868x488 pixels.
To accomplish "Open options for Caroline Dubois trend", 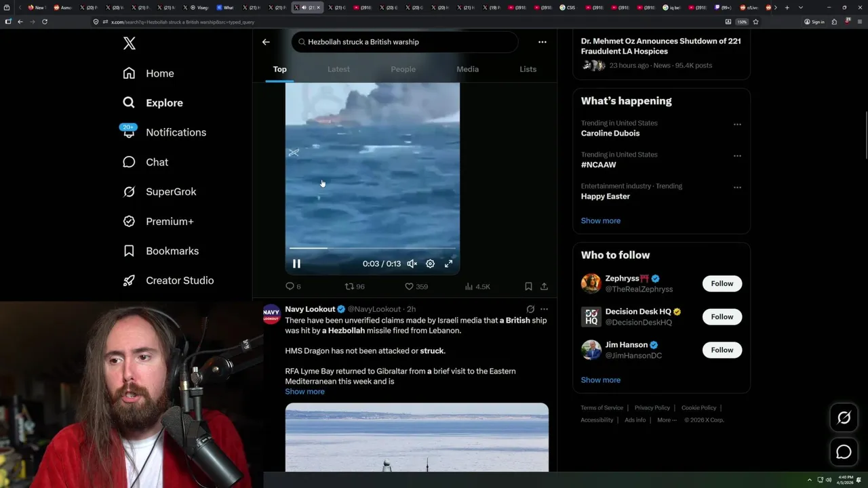I will (x=737, y=124).
